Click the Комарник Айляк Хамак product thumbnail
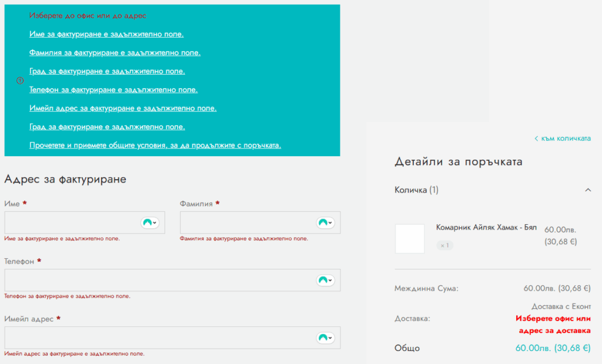The width and height of the screenshot is (602, 364). pyautogui.click(x=410, y=238)
